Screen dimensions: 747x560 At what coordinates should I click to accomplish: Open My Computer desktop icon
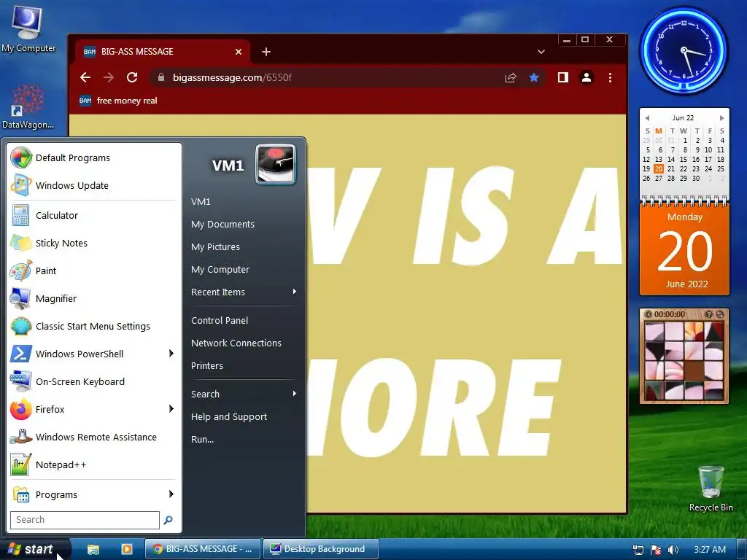[28, 28]
